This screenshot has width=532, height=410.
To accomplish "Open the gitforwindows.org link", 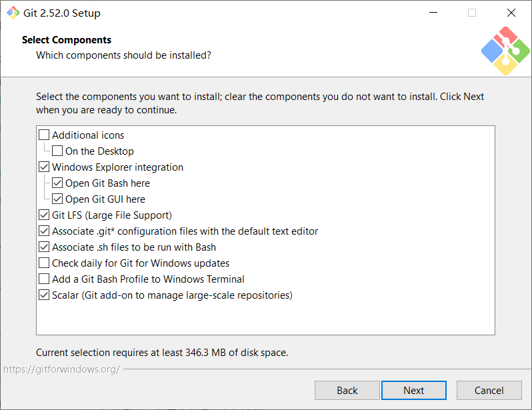I will tap(61, 369).
